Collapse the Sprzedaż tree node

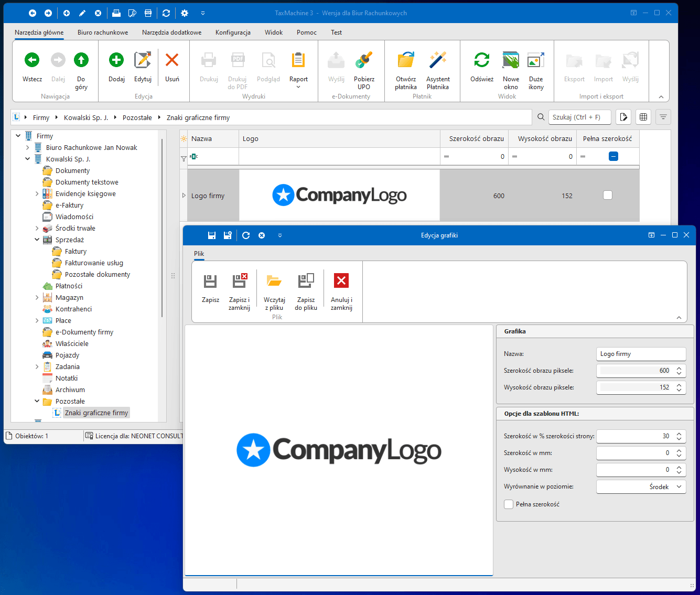click(x=37, y=240)
